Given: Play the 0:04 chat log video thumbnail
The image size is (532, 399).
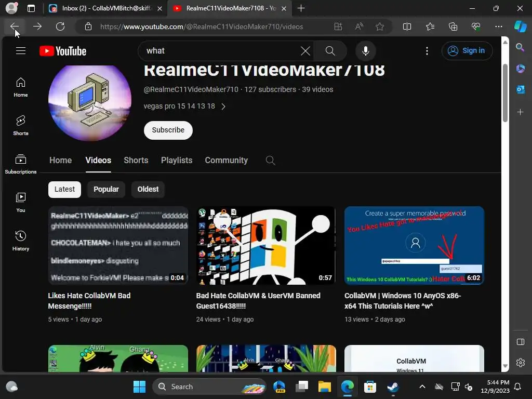Looking at the screenshot, I should click(118, 245).
